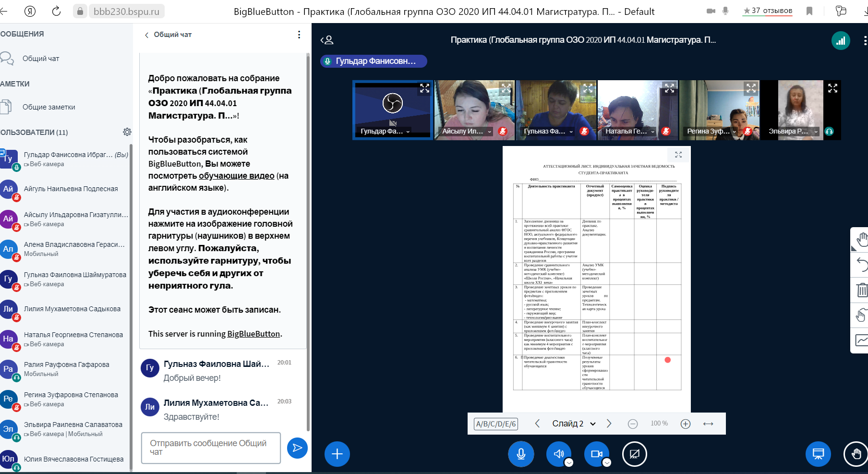868x474 pixels.
Task: Open the обучающие видео link
Action: tap(236, 176)
